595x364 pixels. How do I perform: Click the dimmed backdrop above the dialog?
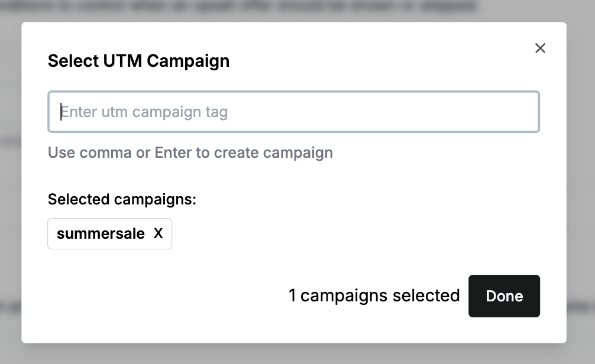point(296,9)
